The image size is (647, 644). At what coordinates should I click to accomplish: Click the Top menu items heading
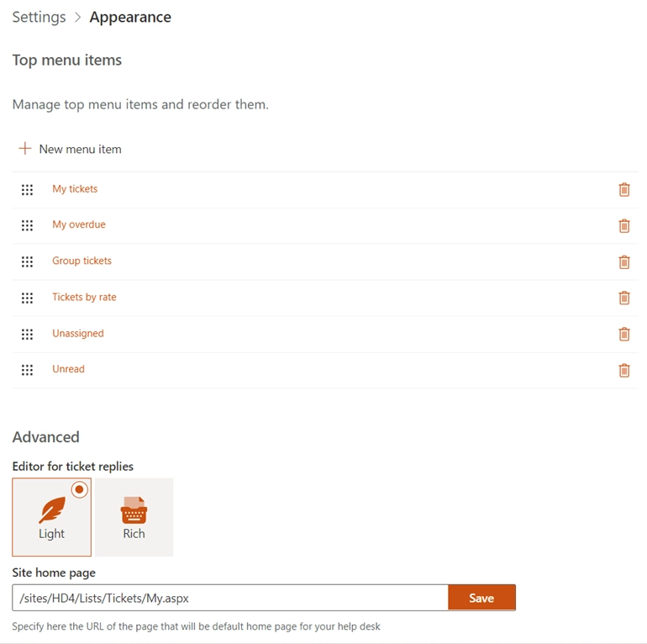click(67, 61)
